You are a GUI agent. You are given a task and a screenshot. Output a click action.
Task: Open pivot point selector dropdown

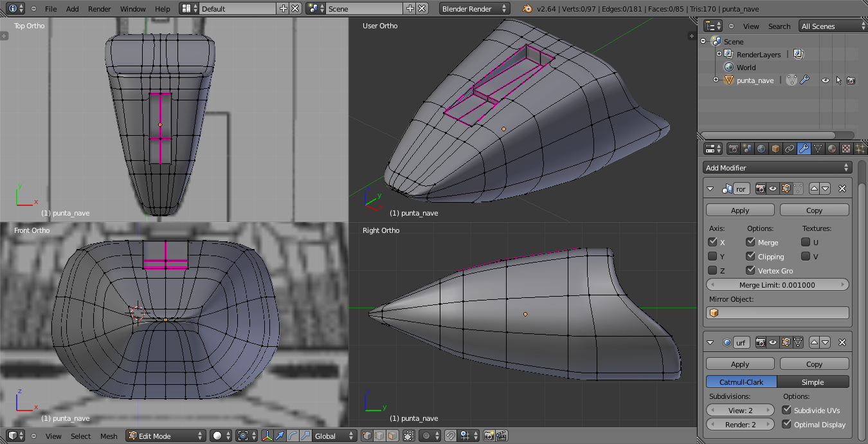[246, 436]
